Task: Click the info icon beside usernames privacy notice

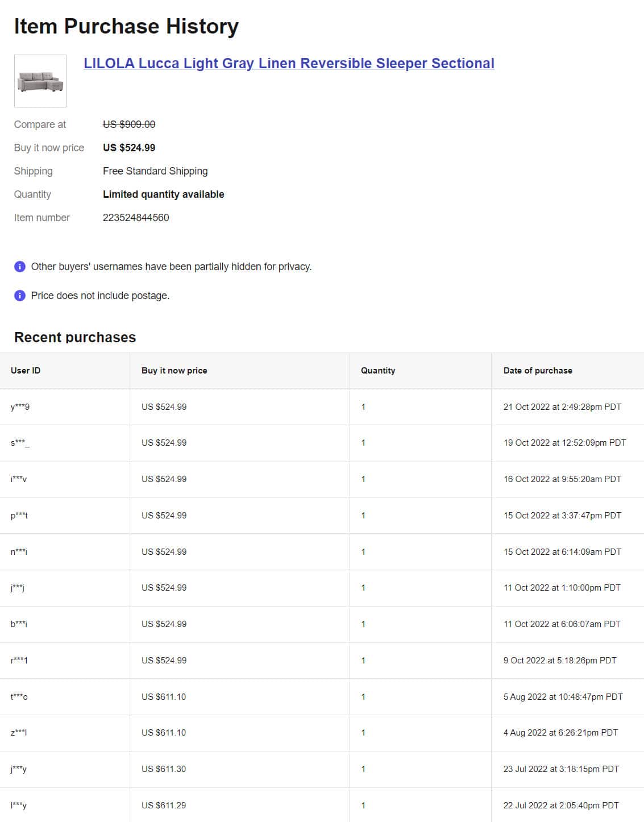Action: point(20,267)
